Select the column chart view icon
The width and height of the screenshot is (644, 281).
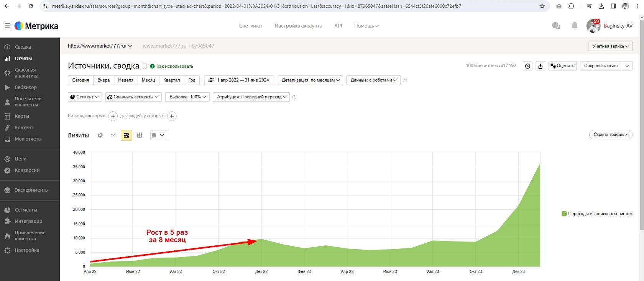140,135
